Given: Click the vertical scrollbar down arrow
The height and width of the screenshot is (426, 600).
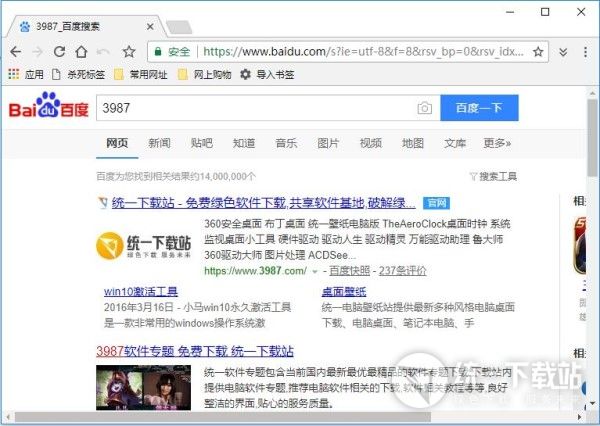Looking at the screenshot, I should (x=592, y=403).
